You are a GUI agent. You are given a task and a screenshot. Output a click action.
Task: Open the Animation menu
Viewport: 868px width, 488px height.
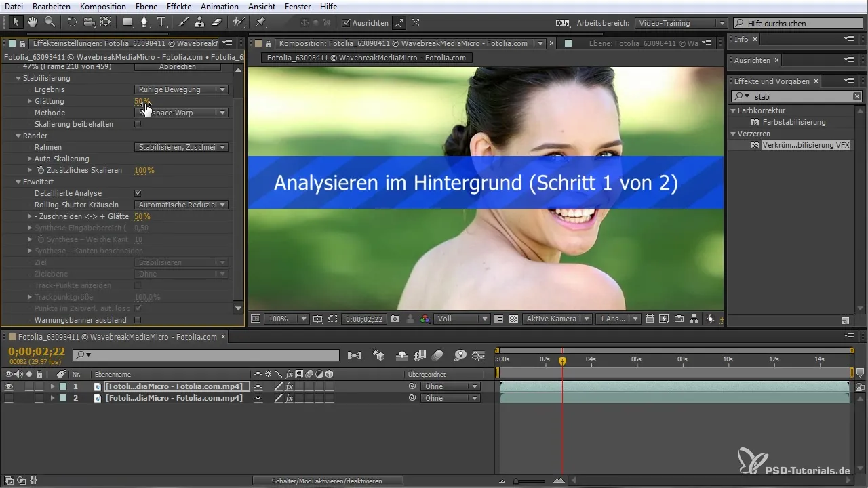[x=220, y=6]
